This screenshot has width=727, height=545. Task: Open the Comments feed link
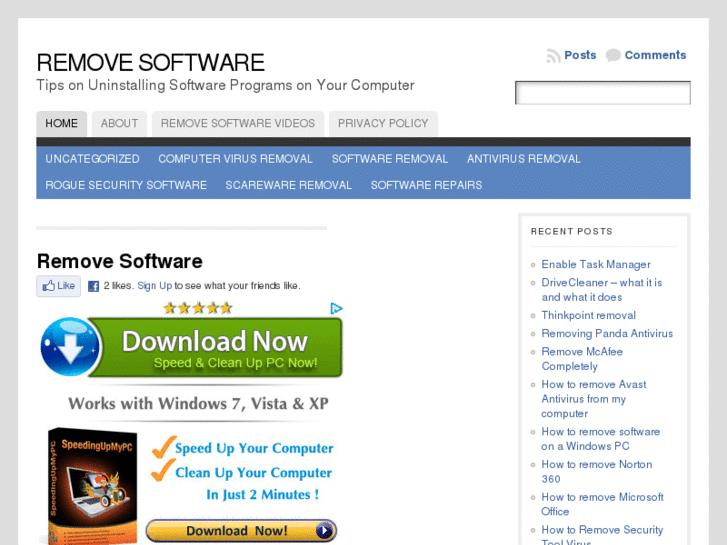point(655,55)
